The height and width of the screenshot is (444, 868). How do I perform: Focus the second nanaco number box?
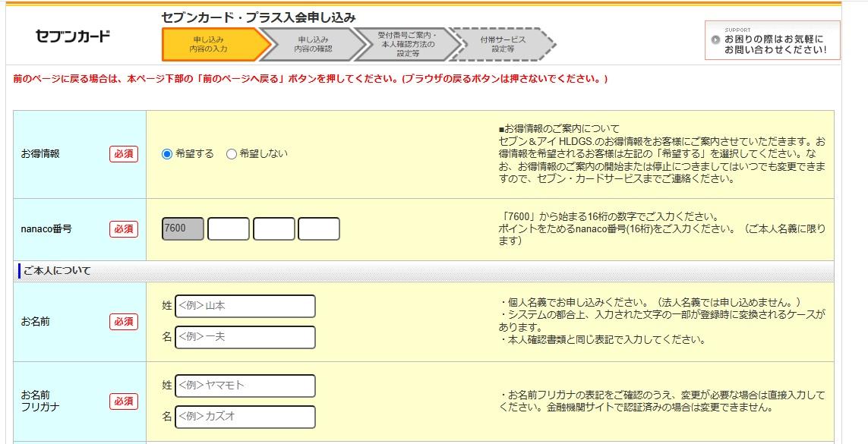point(229,228)
